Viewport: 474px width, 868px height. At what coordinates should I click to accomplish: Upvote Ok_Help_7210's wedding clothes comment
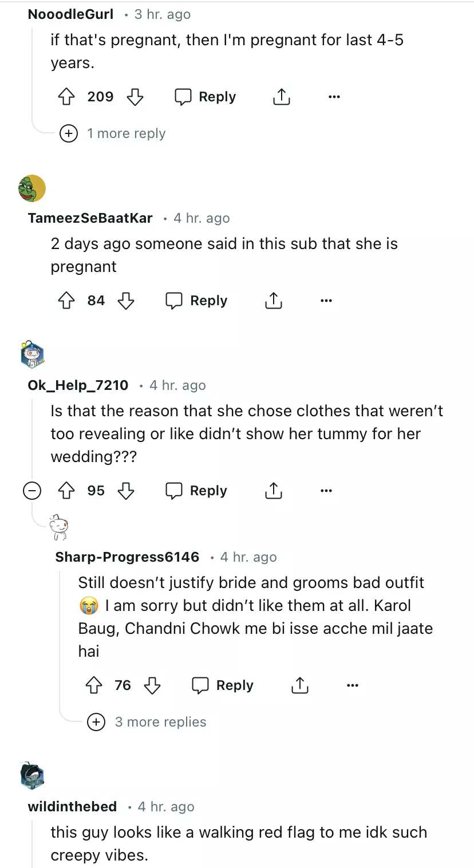pyautogui.click(x=68, y=491)
